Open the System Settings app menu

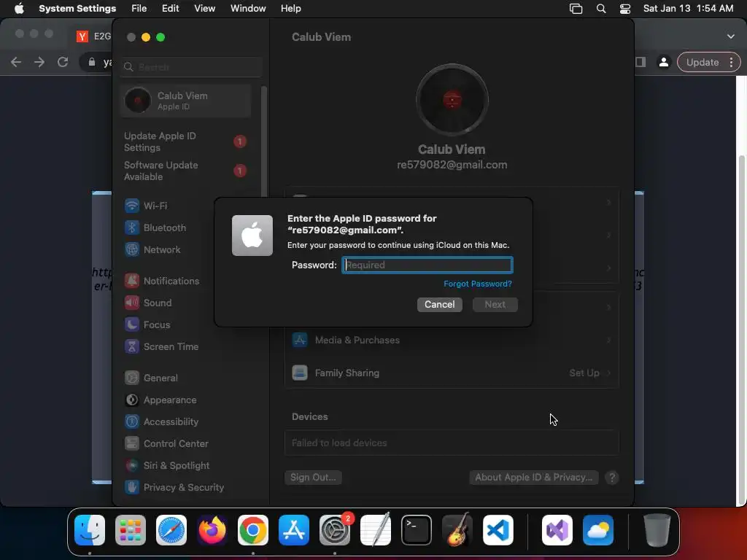[77, 9]
